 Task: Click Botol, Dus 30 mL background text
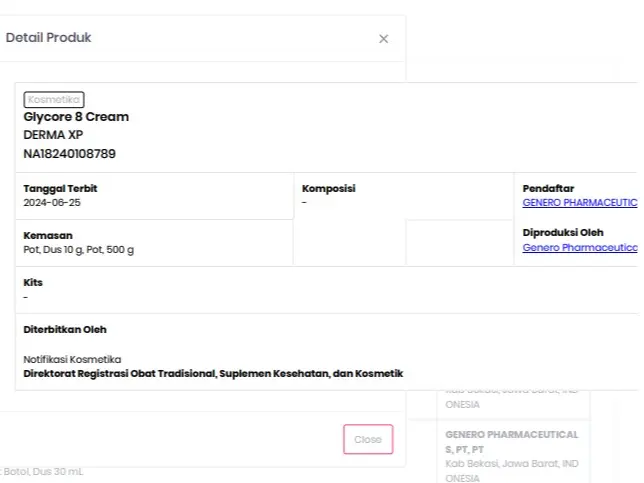(43, 472)
